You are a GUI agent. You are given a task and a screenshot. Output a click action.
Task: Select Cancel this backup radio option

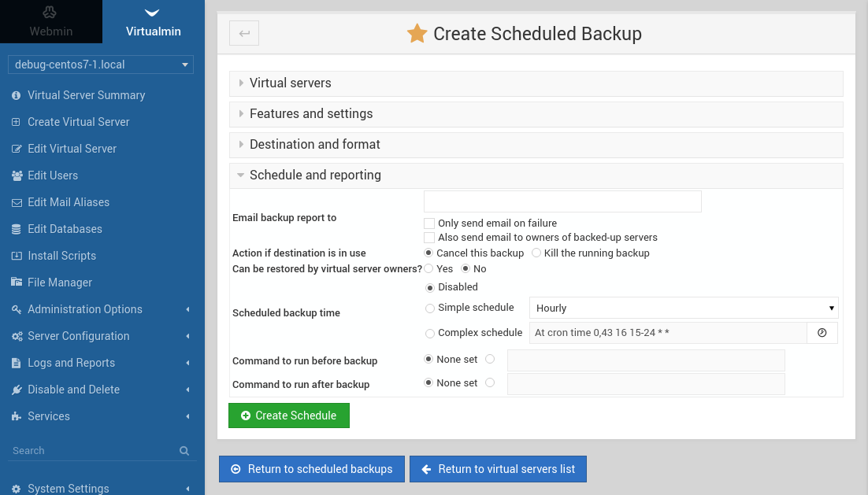pyautogui.click(x=428, y=253)
